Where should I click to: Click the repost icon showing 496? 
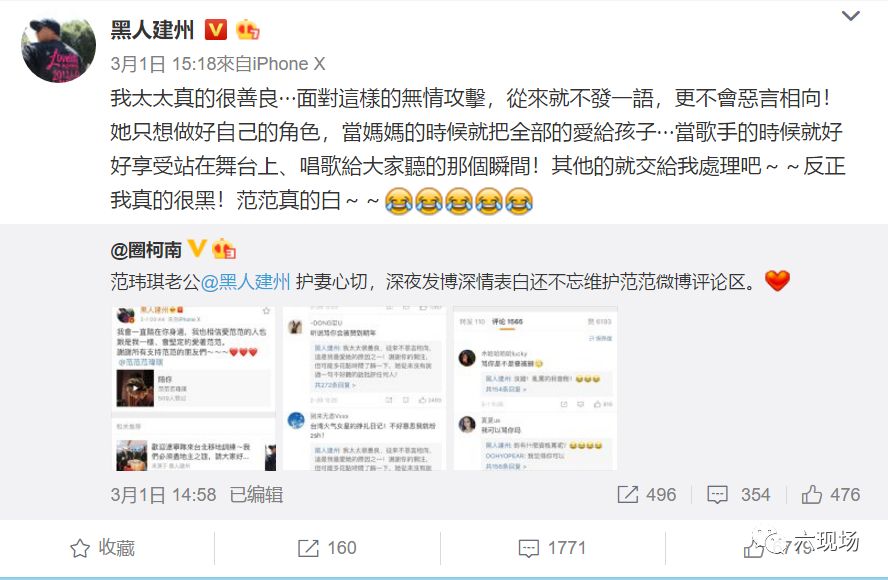click(646, 494)
